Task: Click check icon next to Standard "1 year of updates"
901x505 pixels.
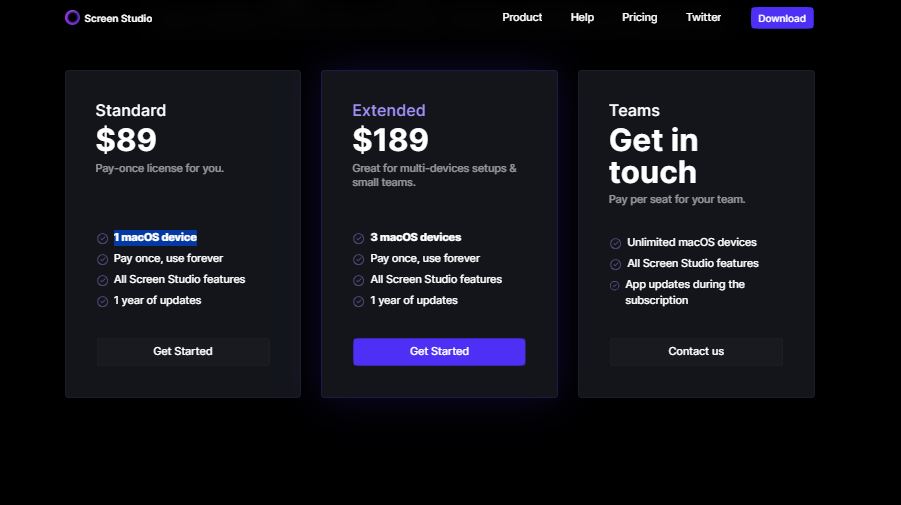Action: pos(102,301)
